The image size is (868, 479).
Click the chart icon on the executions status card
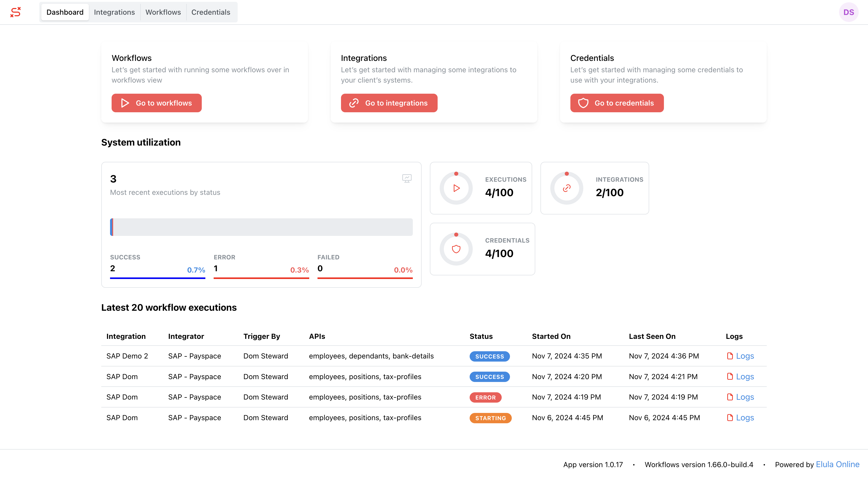pyautogui.click(x=407, y=178)
